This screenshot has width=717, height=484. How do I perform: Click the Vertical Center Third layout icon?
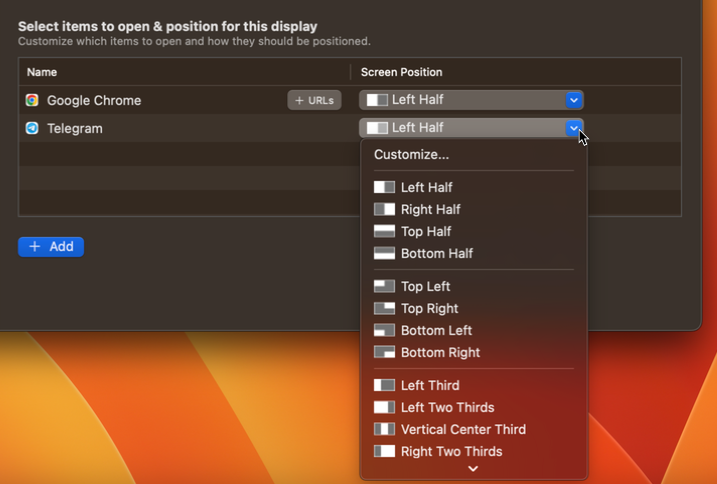click(384, 429)
